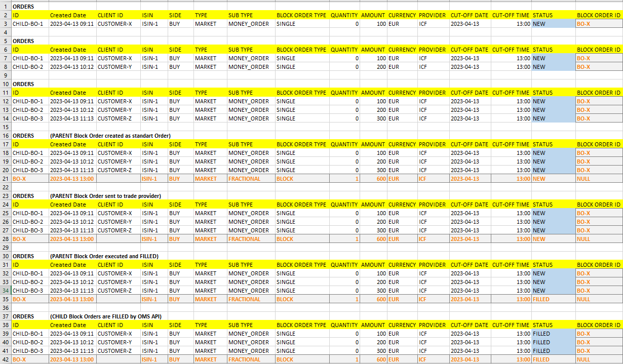Click row header 10
This screenshot has width=623, height=364.
point(5,84)
